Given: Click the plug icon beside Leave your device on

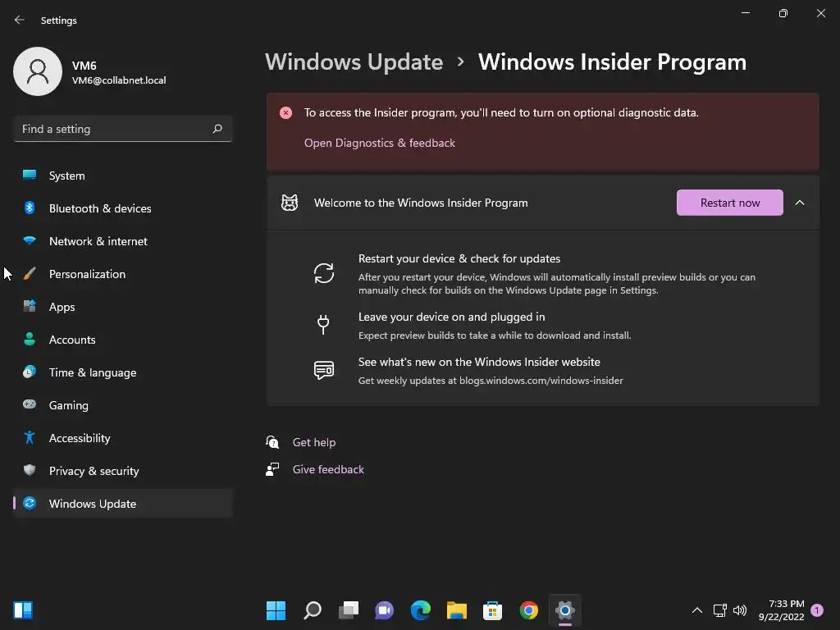Looking at the screenshot, I should pos(323,325).
